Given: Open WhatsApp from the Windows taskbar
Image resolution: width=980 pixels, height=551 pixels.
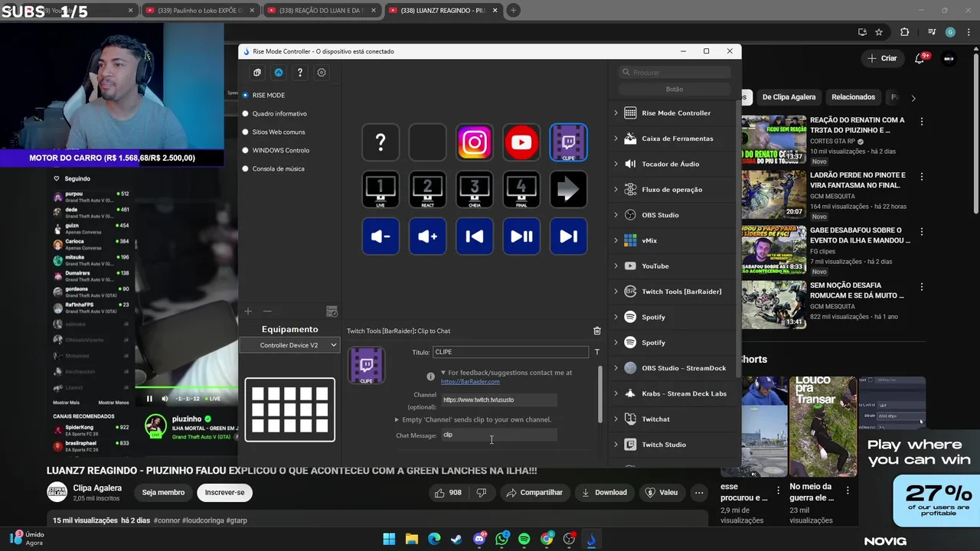Looking at the screenshot, I should click(501, 539).
